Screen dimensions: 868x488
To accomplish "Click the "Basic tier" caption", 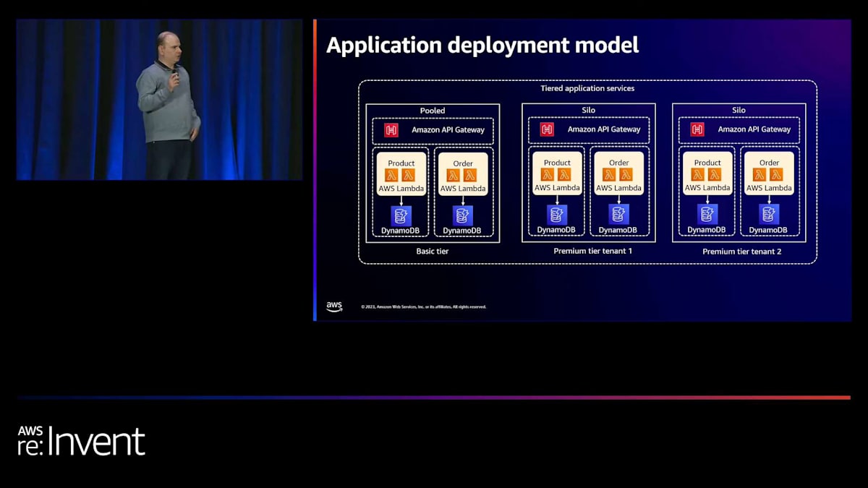I will [433, 252].
